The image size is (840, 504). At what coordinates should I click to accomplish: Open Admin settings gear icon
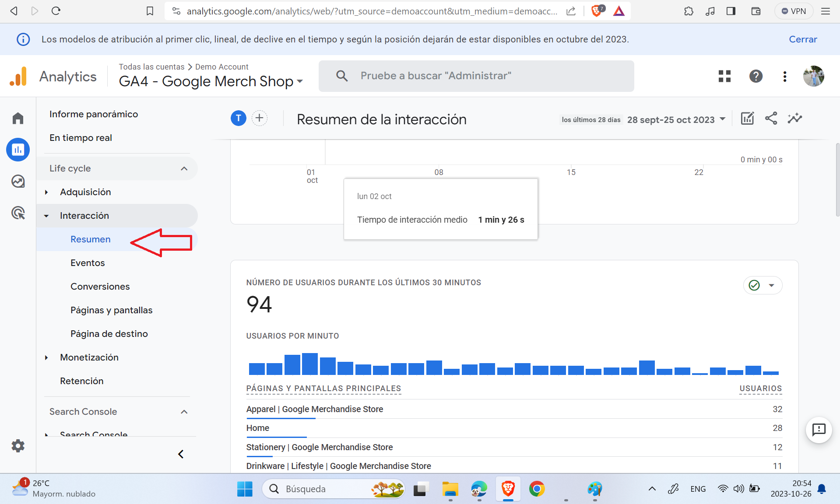(18, 446)
